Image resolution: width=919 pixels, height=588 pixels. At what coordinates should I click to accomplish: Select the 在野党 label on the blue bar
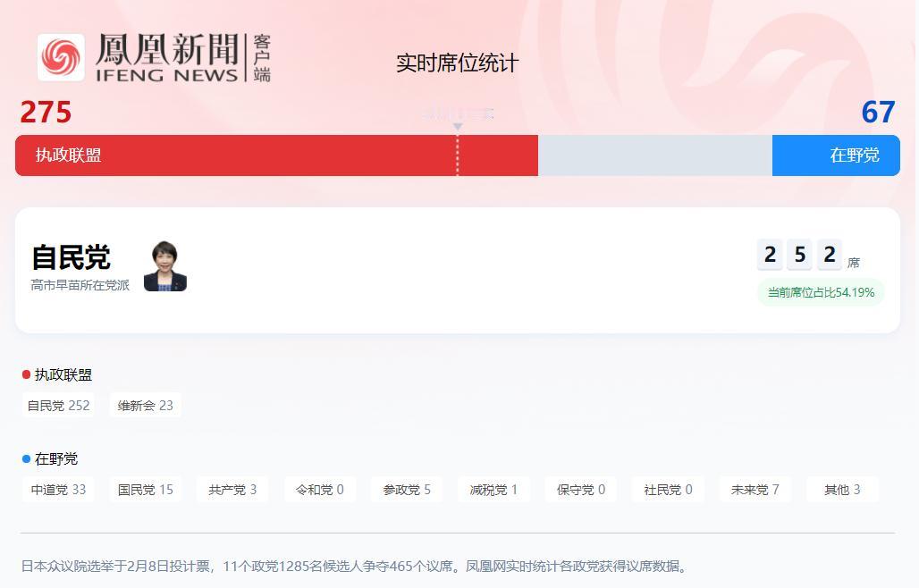(x=856, y=155)
